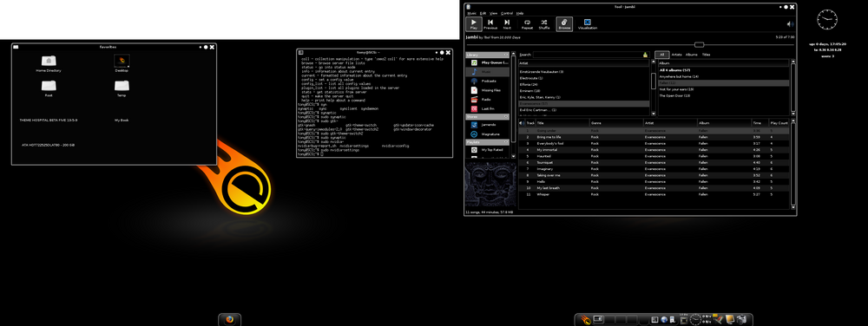Open the Edit menu
Image resolution: width=868 pixels, height=326 pixels.
point(483,13)
